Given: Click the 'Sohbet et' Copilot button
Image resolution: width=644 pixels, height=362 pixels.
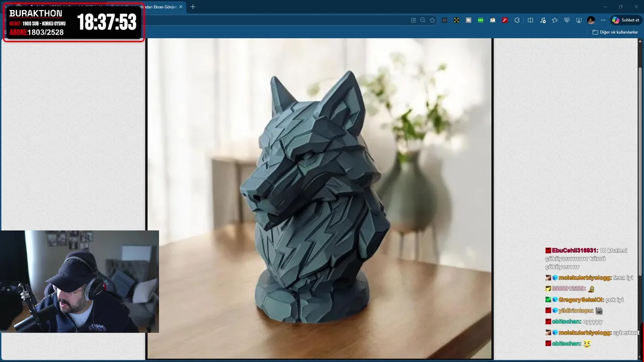Looking at the screenshot, I should point(625,20).
